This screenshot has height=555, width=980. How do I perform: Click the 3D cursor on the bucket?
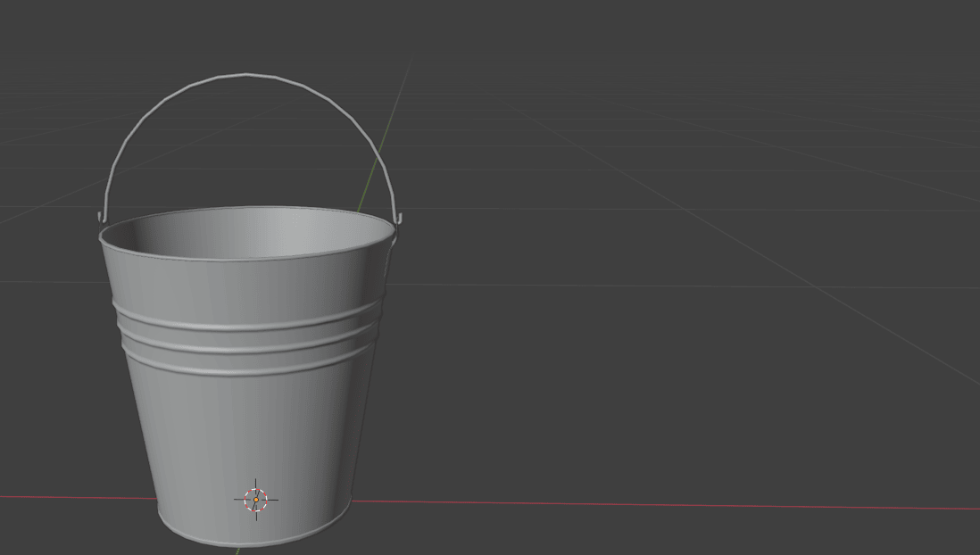coord(256,500)
